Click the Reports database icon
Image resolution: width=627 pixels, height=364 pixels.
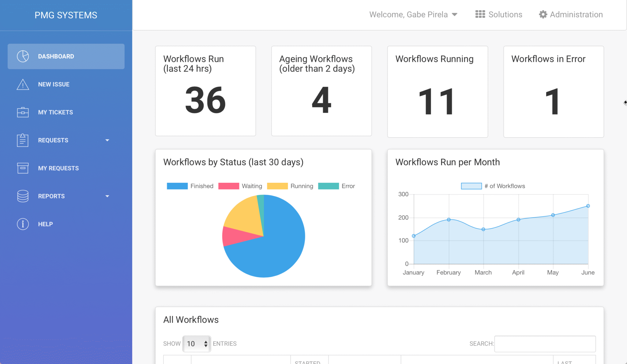(22, 196)
